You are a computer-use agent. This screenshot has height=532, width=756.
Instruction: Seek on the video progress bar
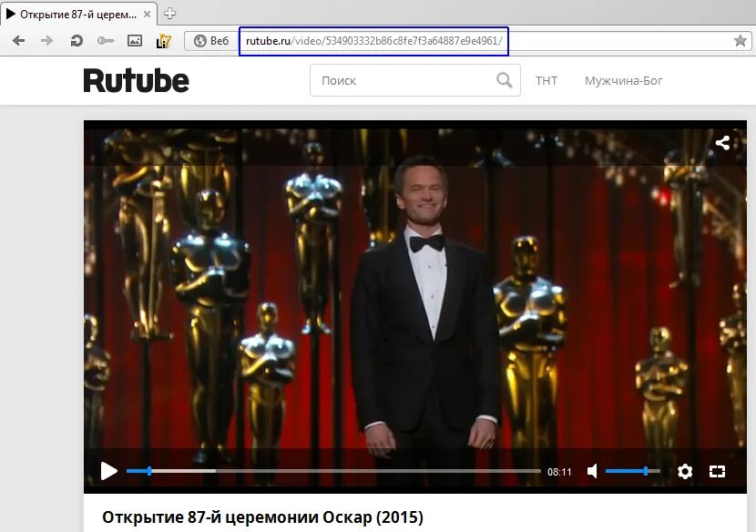click(x=333, y=471)
